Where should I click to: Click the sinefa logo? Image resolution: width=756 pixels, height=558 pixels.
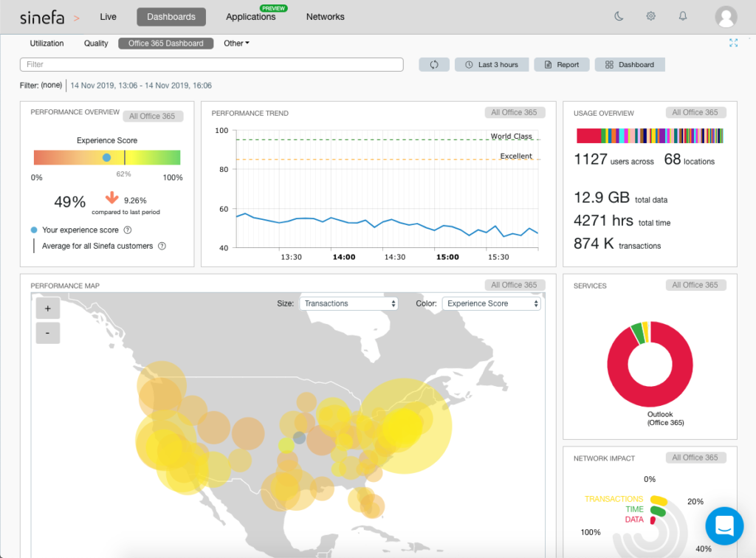coord(42,18)
